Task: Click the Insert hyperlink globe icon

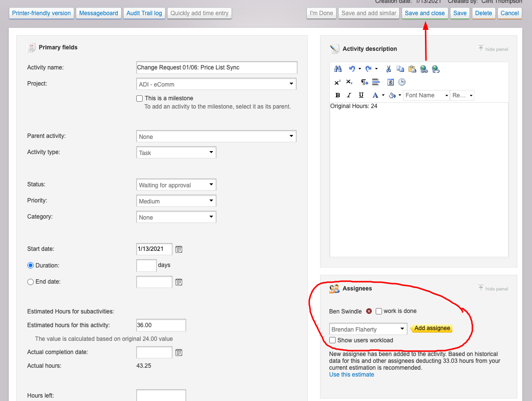Action: pyautogui.click(x=424, y=69)
